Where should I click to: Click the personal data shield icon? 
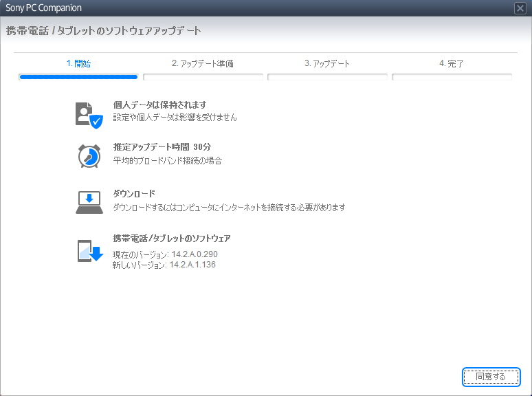click(89, 115)
